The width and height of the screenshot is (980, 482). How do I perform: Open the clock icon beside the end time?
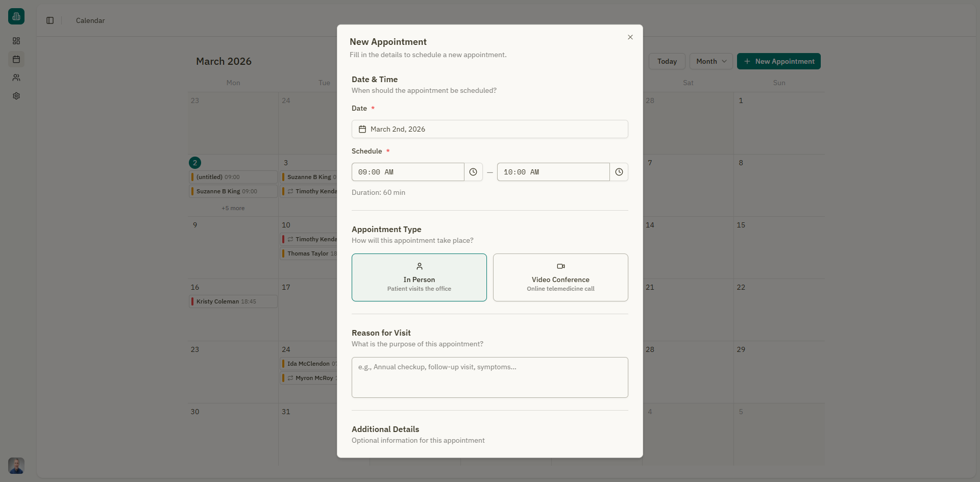point(619,172)
